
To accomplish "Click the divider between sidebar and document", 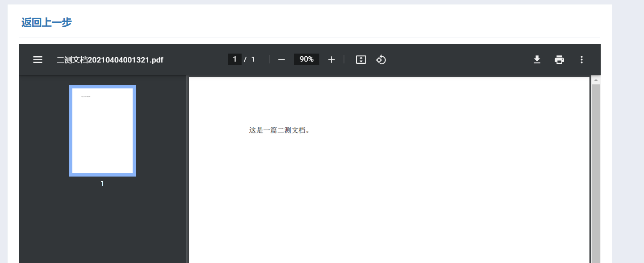I will tap(187, 170).
